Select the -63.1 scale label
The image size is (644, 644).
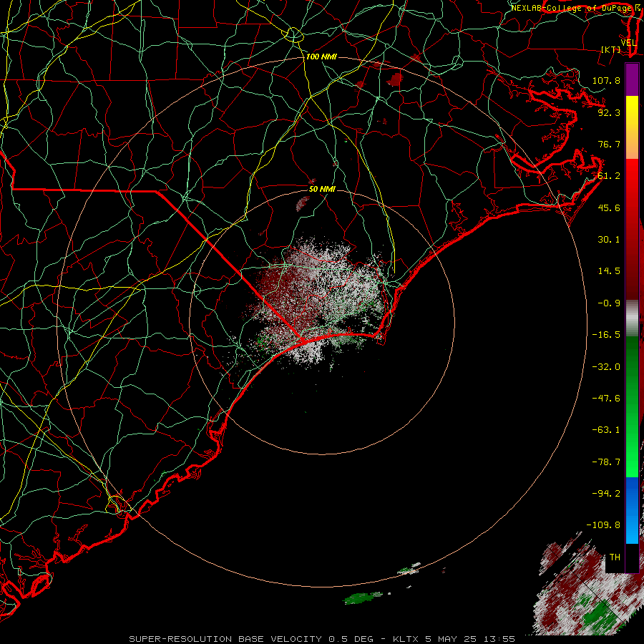[606, 430]
